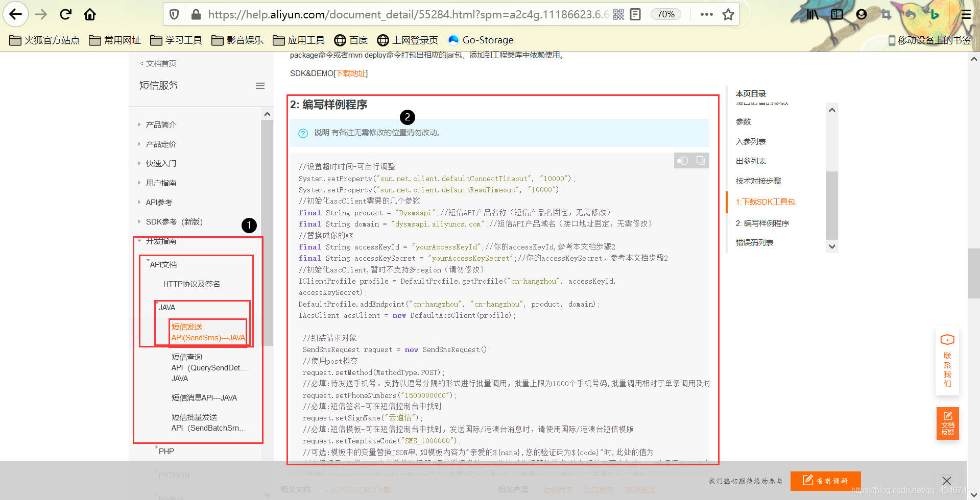This screenshot has height=500, width=980.
Task: Show the QR code for this page
Action: tap(618, 14)
